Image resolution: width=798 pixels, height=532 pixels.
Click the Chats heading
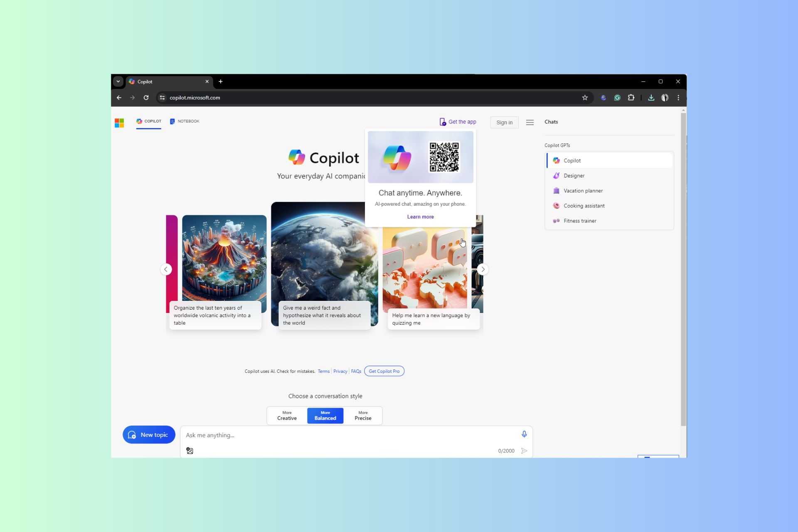click(551, 122)
